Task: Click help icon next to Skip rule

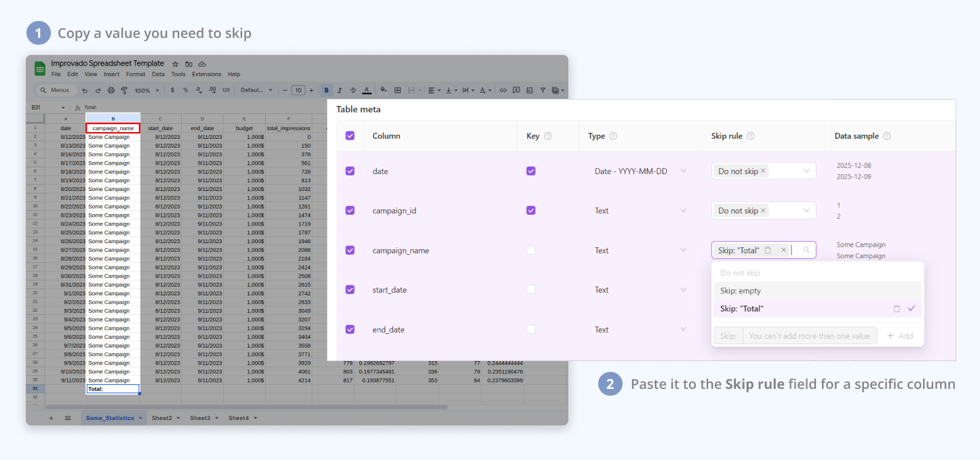Action: click(751, 136)
